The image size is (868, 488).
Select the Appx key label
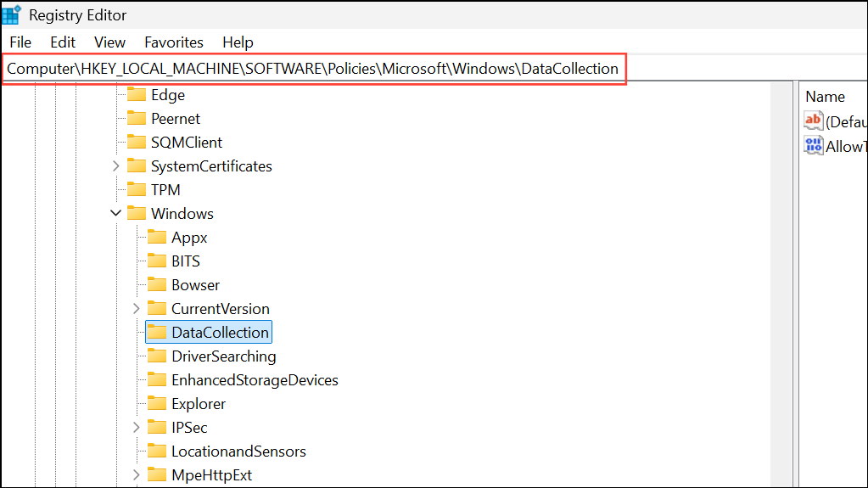pyautogui.click(x=189, y=238)
